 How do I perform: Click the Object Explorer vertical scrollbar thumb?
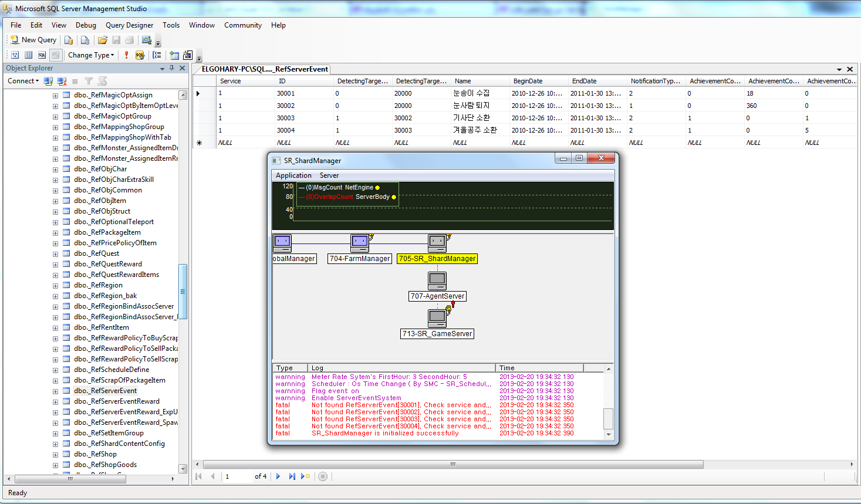point(183,292)
